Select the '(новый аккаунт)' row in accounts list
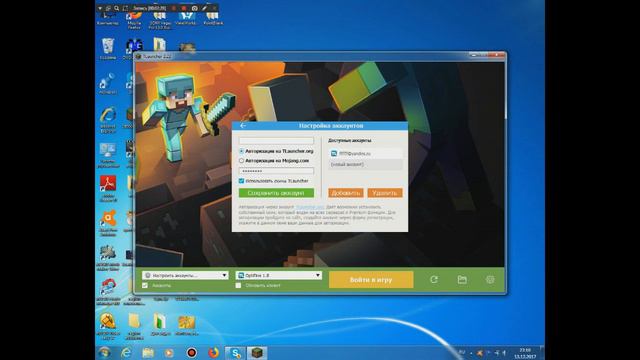This screenshot has height=360, width=640. click(365, 164)
